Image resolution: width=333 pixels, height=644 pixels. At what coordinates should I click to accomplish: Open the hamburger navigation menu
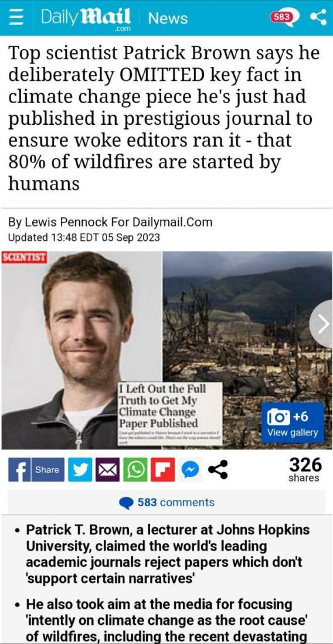coord(16,18)
